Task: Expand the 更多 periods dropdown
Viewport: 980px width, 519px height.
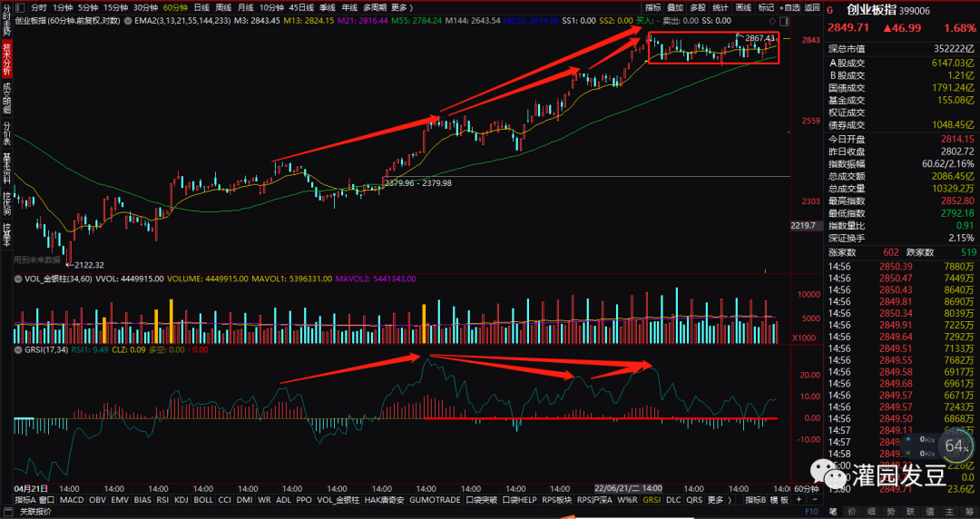Action: point(401,7)
